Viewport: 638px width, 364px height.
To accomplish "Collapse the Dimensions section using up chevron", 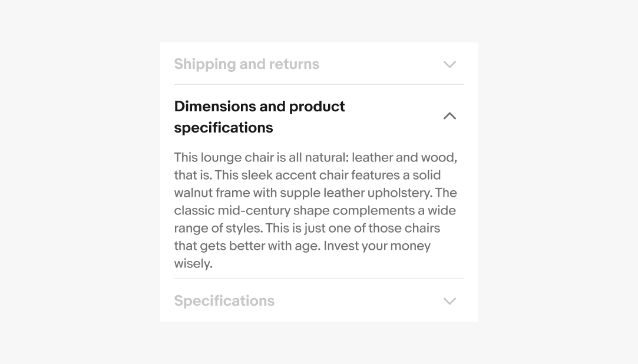I will [449, 116].
